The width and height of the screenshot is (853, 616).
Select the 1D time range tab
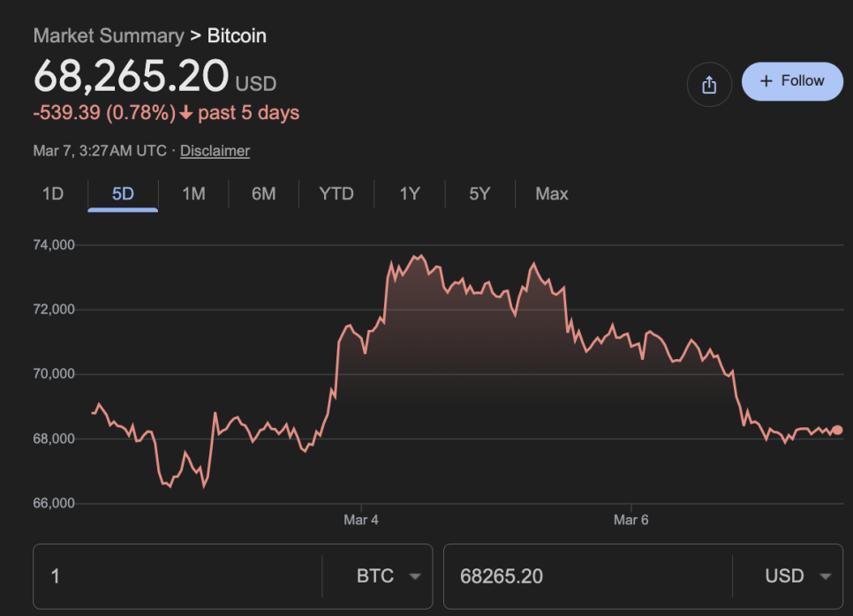[53, 194]
